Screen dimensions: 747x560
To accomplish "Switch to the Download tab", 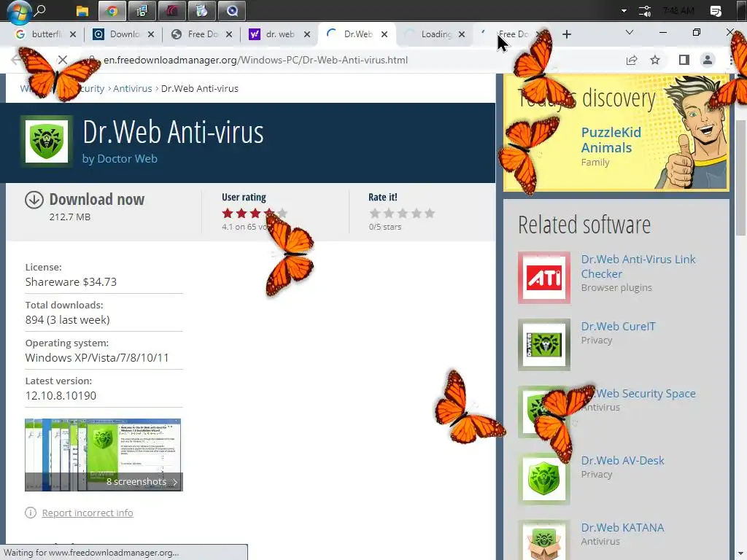I will click(123, 34).
